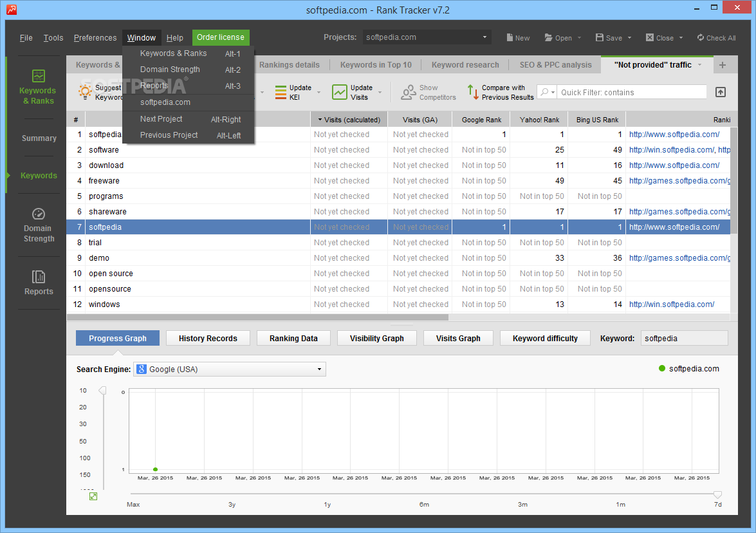Viewport: 756px width, 533px height.
Task: Select Keywords & Ranks menu entry
Action: point(188,53)
